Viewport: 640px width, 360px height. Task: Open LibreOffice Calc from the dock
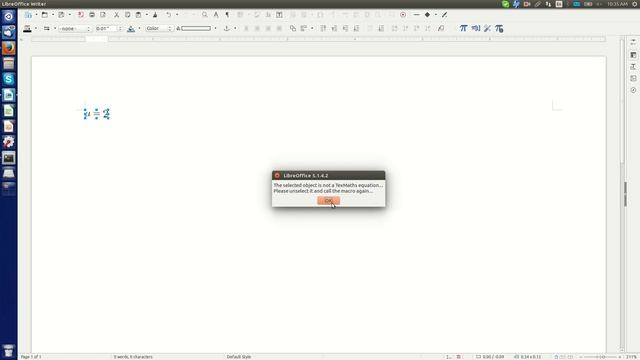point(9,111)
